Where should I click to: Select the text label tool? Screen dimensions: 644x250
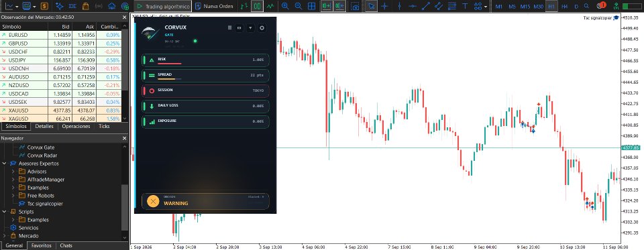[465, 6]
